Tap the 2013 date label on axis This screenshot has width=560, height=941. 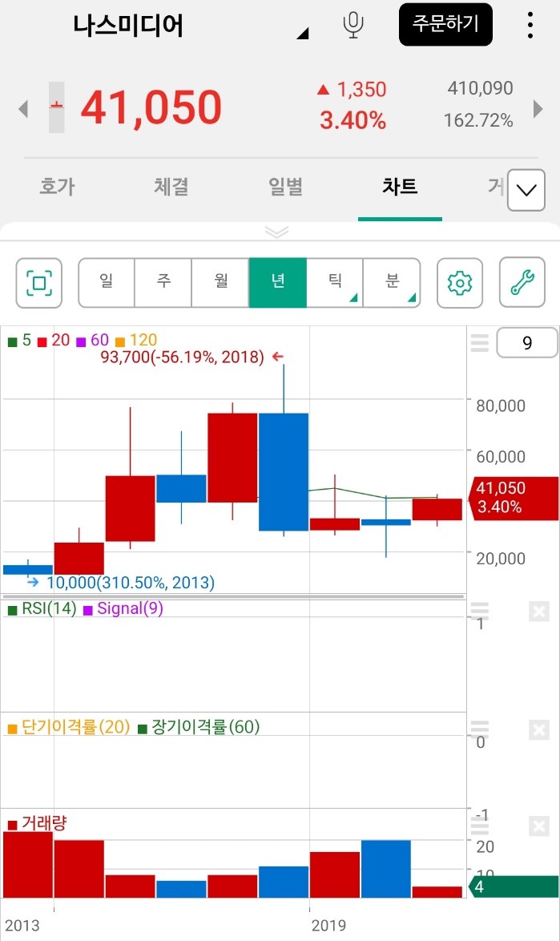tap(22, 926)
